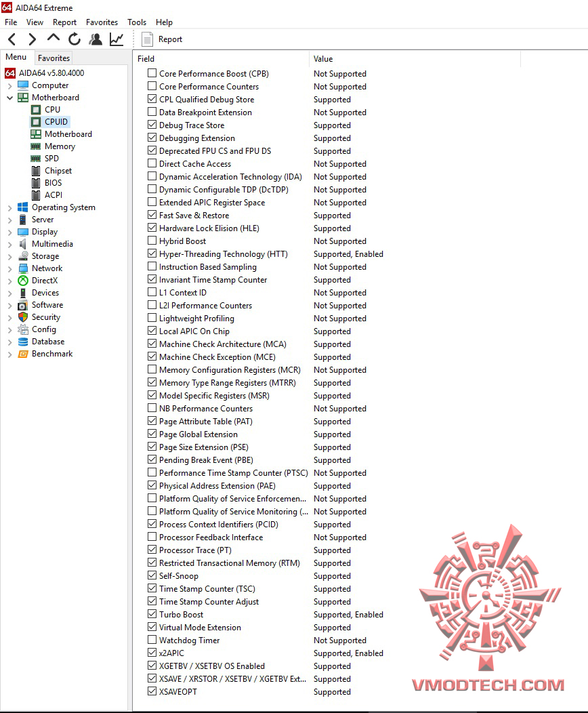Toggle x2APIC checkbox
Image resolution: width=588 pixels, height=713 pixels.
pos(152,653)
